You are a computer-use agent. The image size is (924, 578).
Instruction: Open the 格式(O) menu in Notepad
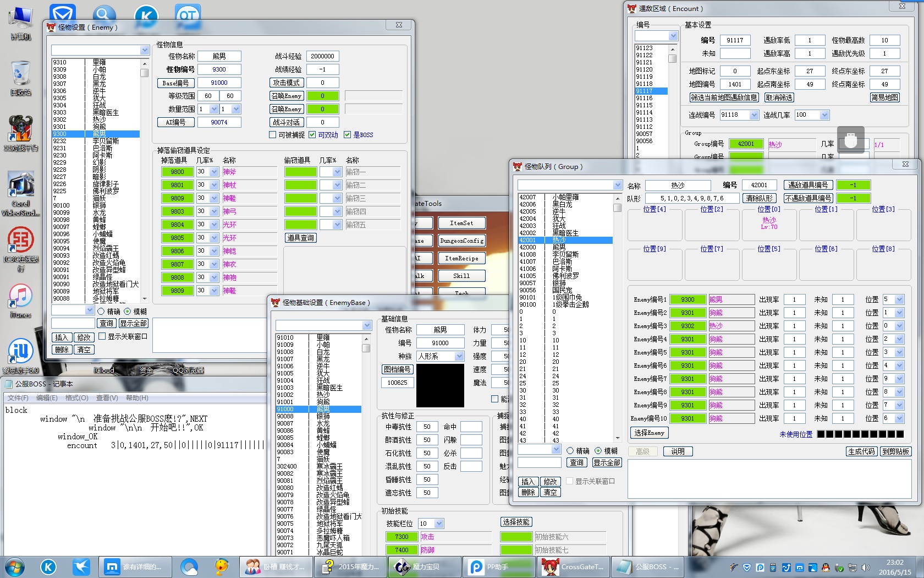pyautogui.click(x=76, y=397)
